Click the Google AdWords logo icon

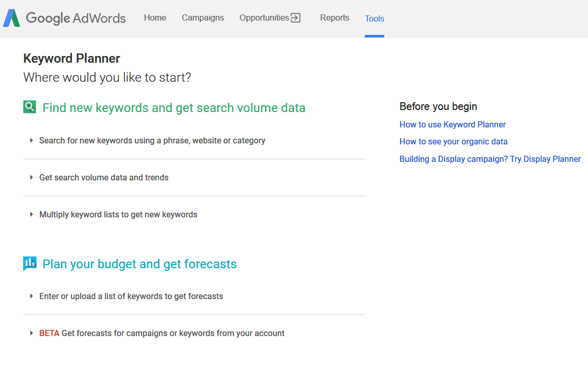12,18
